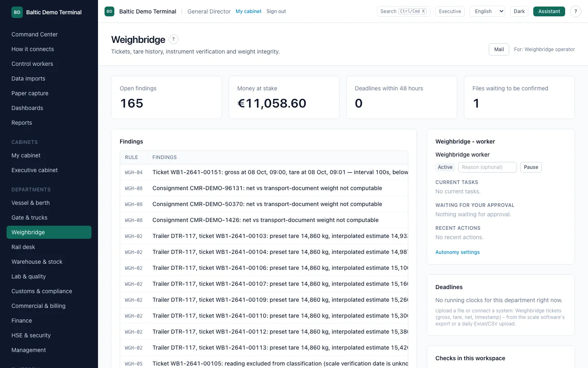Click the Assistant button
The width and height of the screenshot is (588, 368).
point(549,11)
